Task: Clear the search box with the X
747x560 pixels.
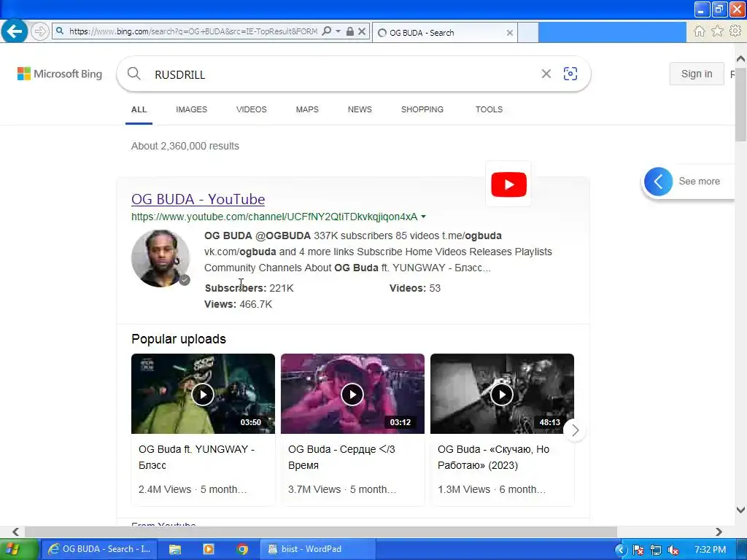Action: click(546, 74)
